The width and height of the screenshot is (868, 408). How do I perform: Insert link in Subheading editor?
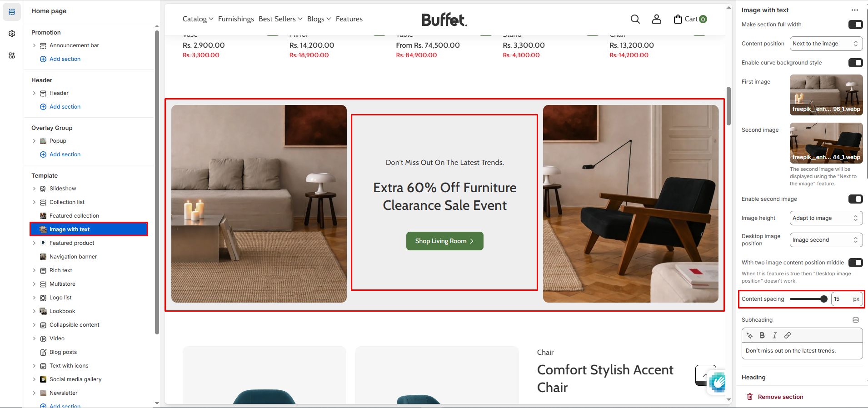coord(788,335)
